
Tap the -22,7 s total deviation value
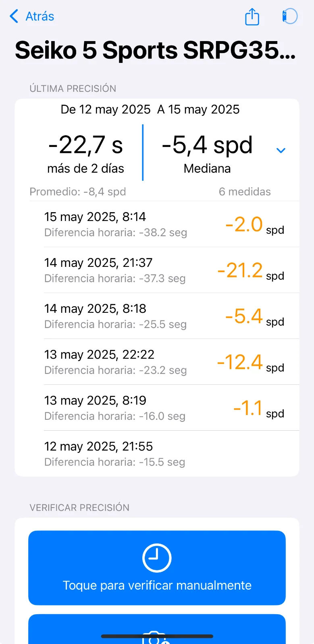[85, 145]
